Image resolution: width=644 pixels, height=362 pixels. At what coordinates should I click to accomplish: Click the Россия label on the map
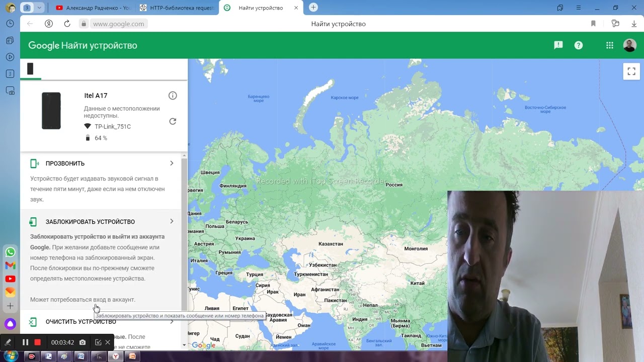point(394,185)
